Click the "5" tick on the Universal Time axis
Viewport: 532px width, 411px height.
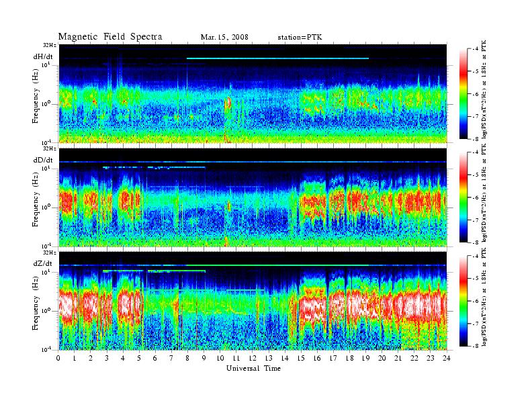pyautogui.click(x=139, y=359)
